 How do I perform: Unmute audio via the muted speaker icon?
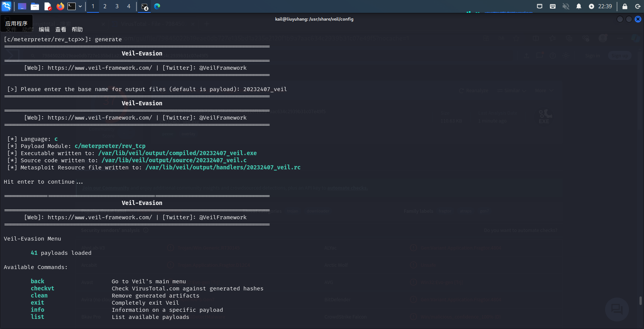(566, 6)
